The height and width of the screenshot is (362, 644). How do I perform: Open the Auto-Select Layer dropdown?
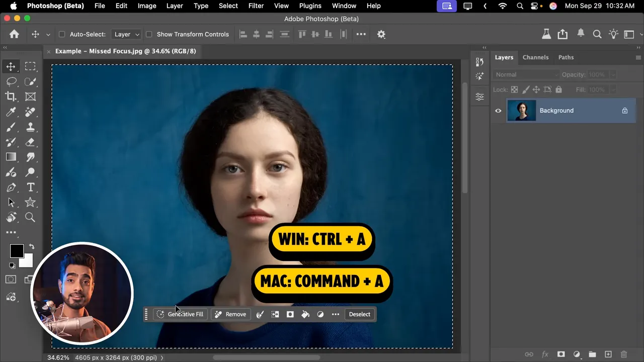126,34
